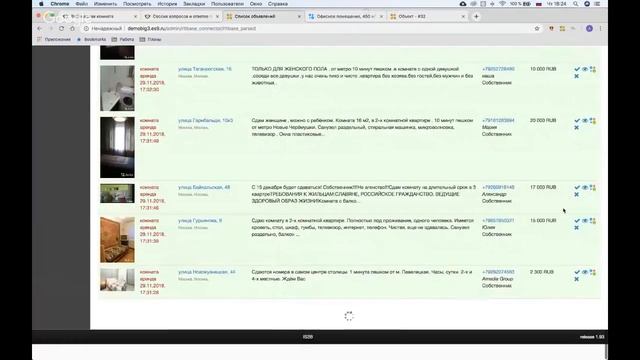Approve the Юлия 15 000 RUB listing checkmark

click(x=577, y=221)
